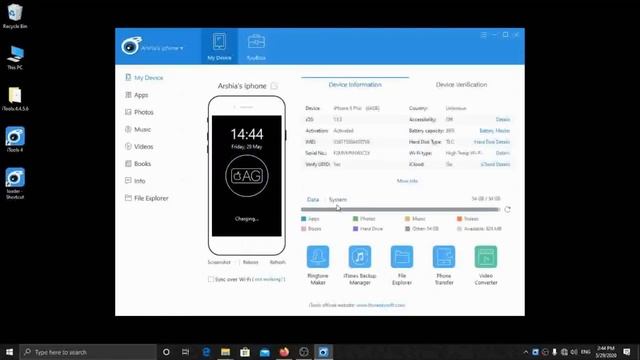
Task: Click the edit icon beside Arshia's iphone name
Action: 274,86
